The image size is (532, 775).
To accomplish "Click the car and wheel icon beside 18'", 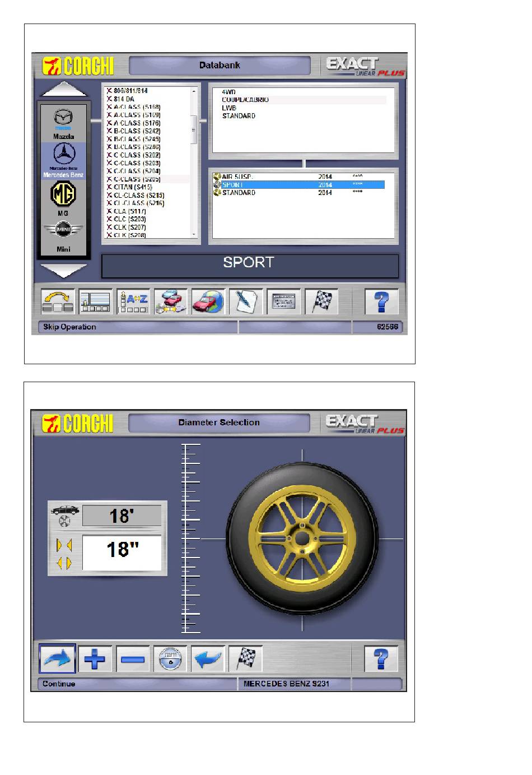I will click(x=65, y=516).
